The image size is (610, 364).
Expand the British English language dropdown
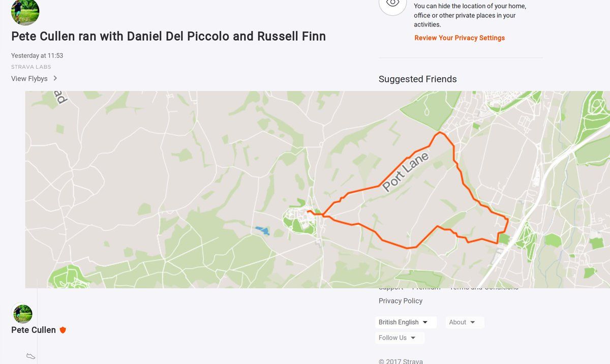[x=404, y=322]
